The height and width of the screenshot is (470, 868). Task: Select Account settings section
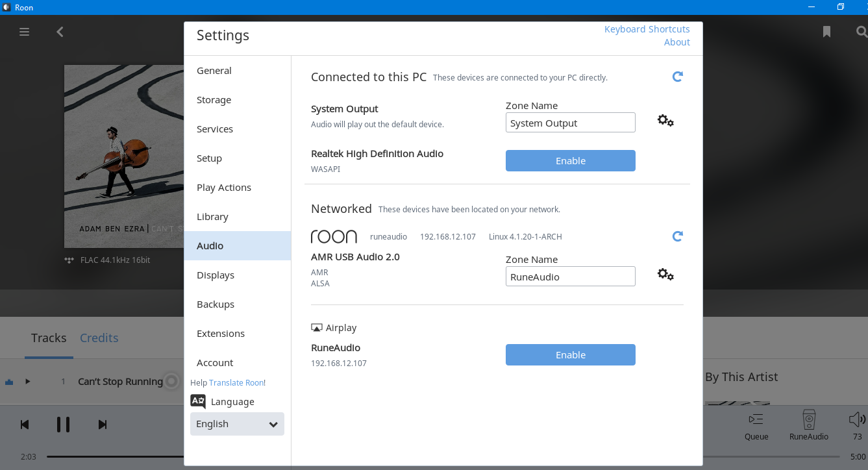[x=238, y=363]
